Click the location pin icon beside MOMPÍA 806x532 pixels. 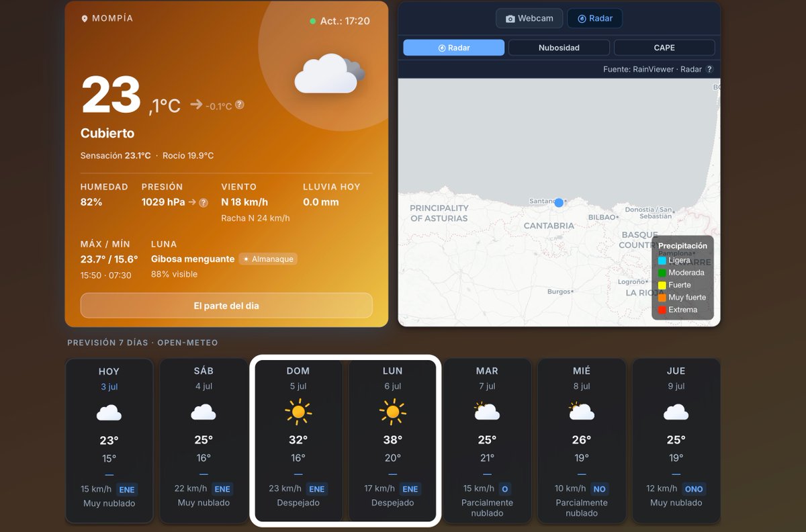pos(85,19)
